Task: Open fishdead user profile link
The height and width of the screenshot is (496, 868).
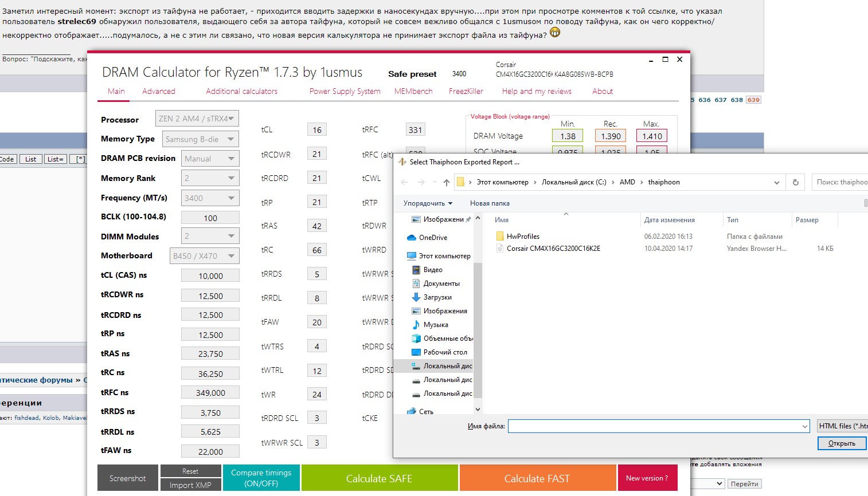Action: point(27,418)
